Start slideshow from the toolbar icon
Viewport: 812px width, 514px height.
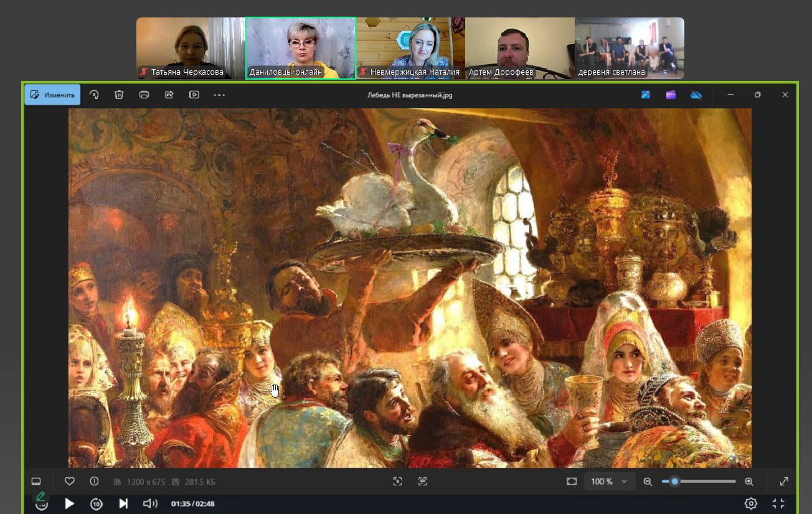coord(194,95)
